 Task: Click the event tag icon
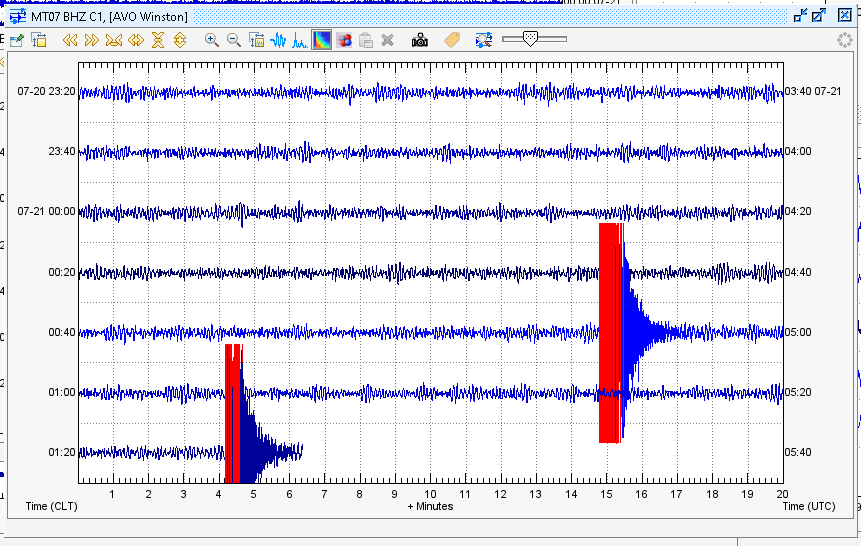[452, 40]
